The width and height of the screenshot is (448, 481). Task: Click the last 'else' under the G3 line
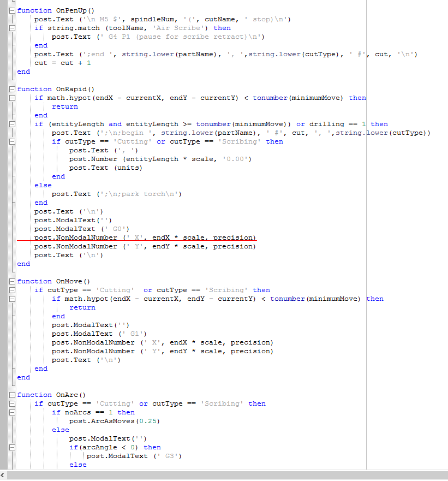(78, 465)
